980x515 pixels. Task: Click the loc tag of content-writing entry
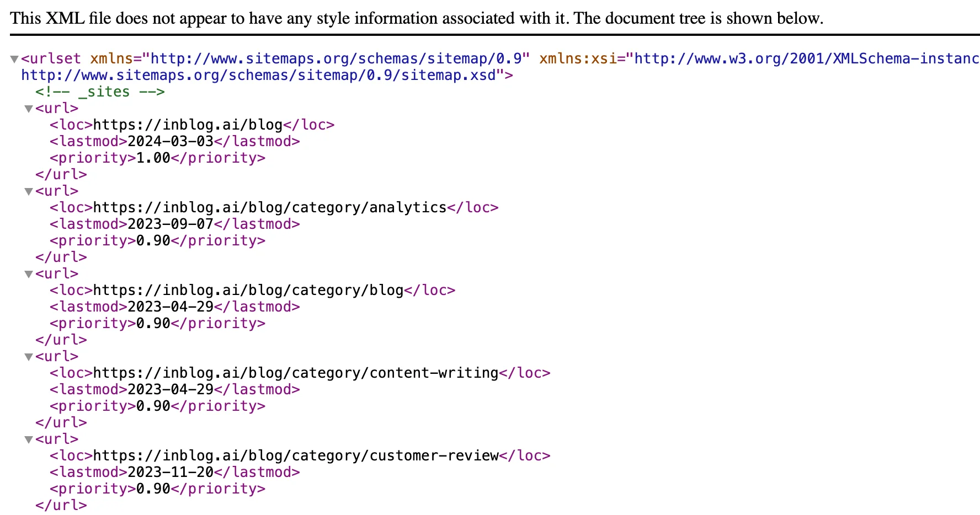[x=69, y=373]
